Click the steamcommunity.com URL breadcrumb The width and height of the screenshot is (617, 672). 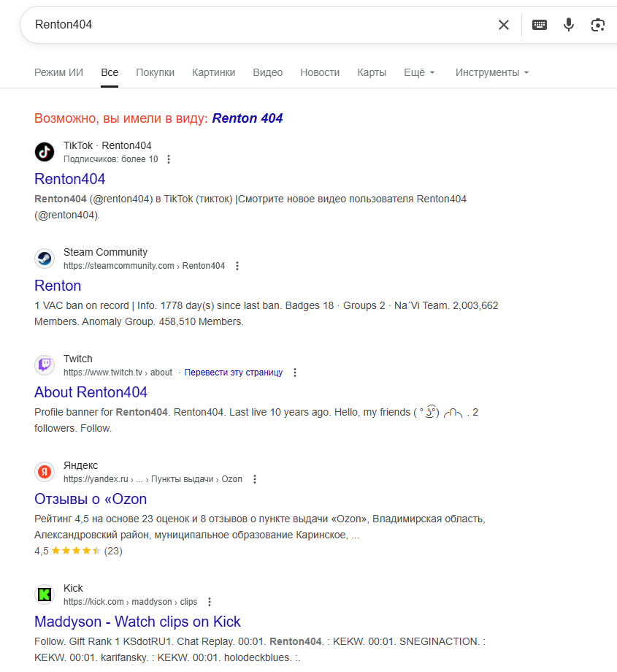(145, 266)
